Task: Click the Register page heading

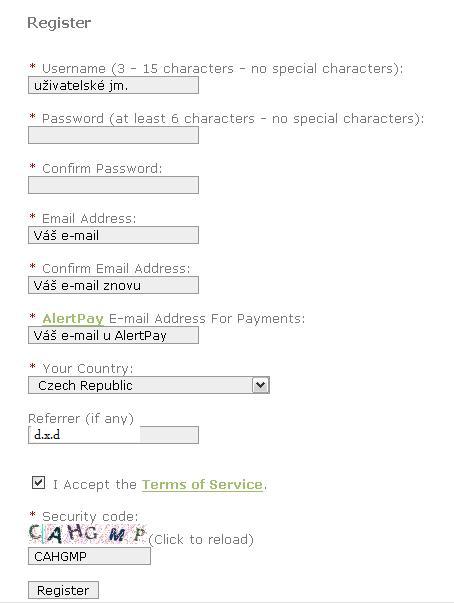Action: 59,23
